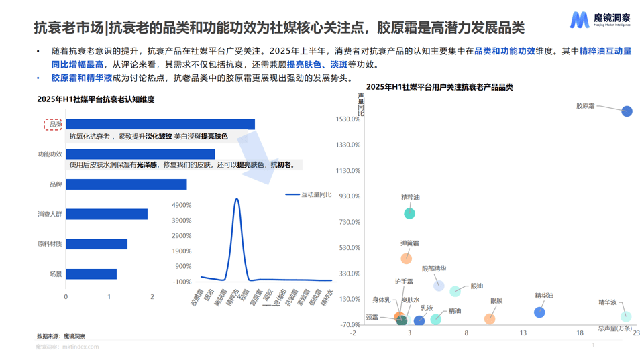Click the orange 眼膜 bubble
644x362 pixels.
490,319
